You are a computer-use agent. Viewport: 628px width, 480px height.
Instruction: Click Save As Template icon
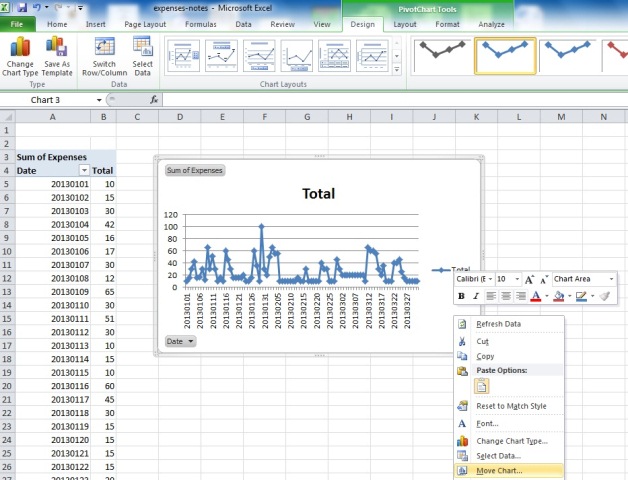point(57,56)
